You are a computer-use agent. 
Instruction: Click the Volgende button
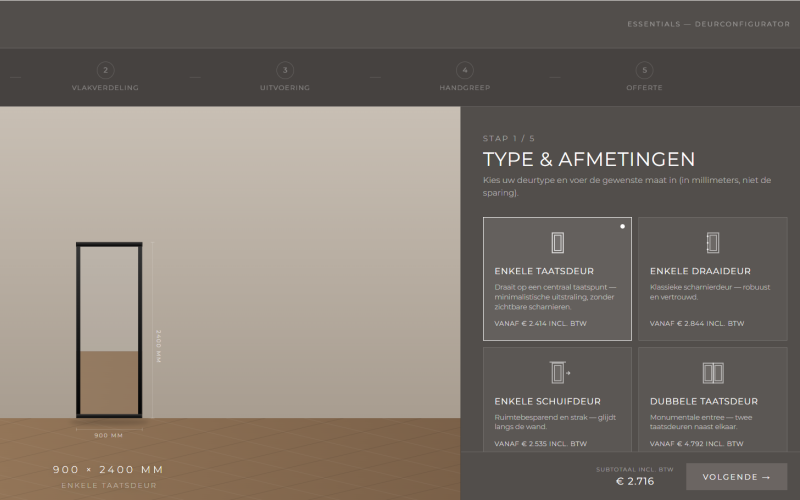pos(737,477)
